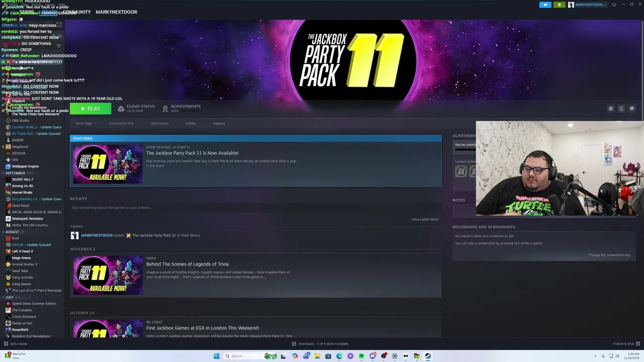Open featured Jackbox Party Pack 11 thumbnail
644x362 pixels.
click(x=108, y=164)
